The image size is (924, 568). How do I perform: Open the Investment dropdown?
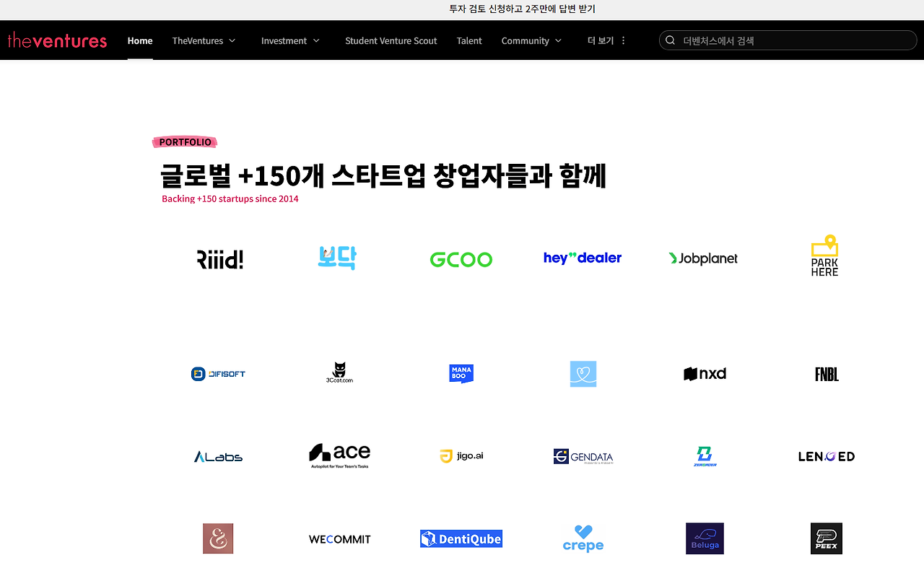pos(290,40)
